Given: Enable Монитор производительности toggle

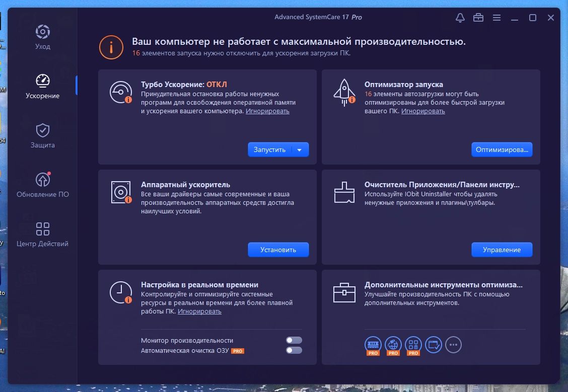Looking at the screenshot, I should 295,340.
